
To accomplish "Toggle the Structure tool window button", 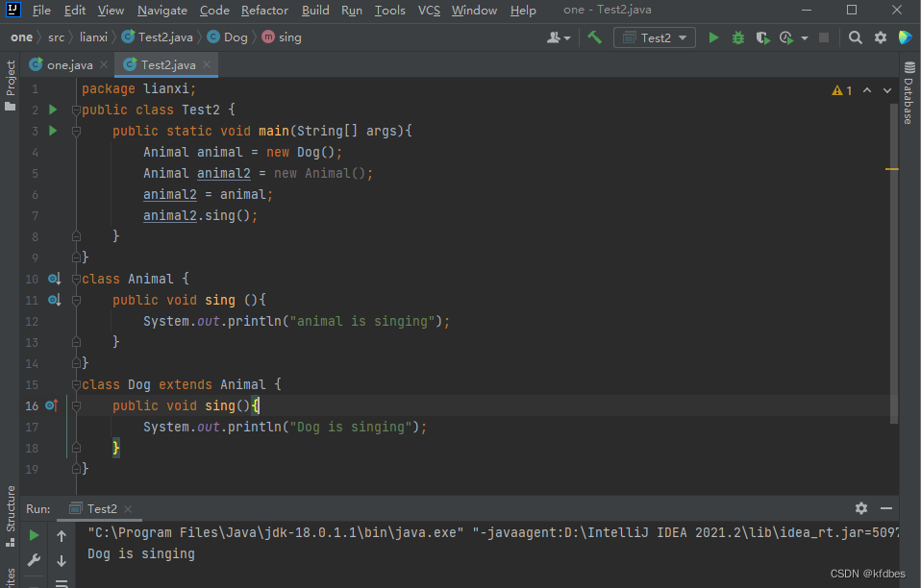I will [11, 508].
